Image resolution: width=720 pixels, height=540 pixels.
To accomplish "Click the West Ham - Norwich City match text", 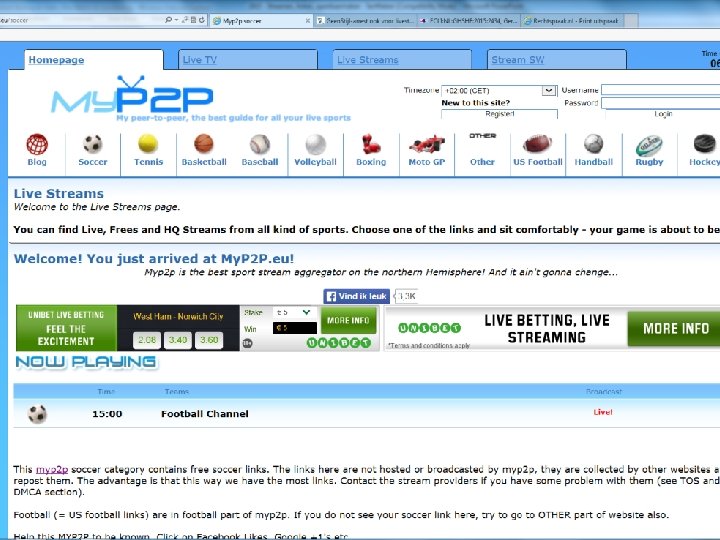I will 178,316.
